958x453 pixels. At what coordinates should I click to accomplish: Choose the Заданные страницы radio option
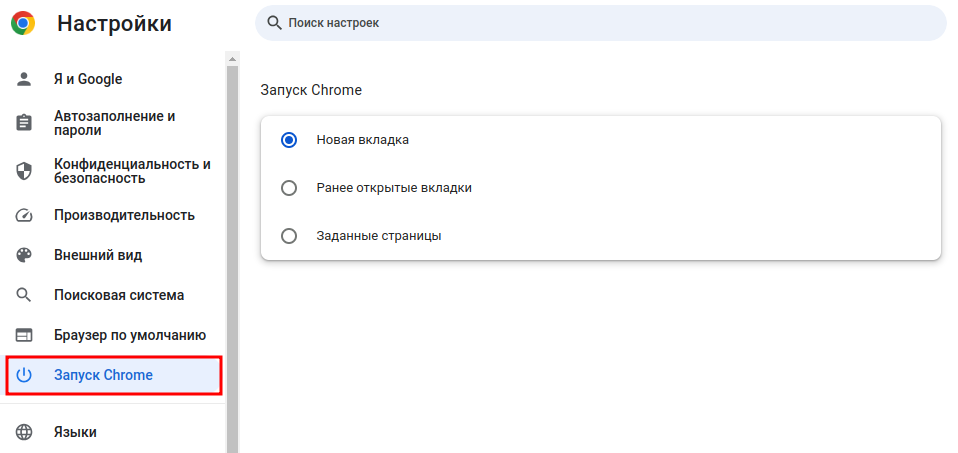tap(288, 236)
